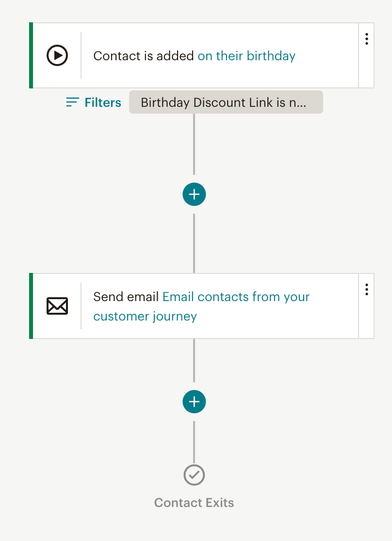Open three-dot menu on Send email step
The image size is (392, 541).
[366, 289]
